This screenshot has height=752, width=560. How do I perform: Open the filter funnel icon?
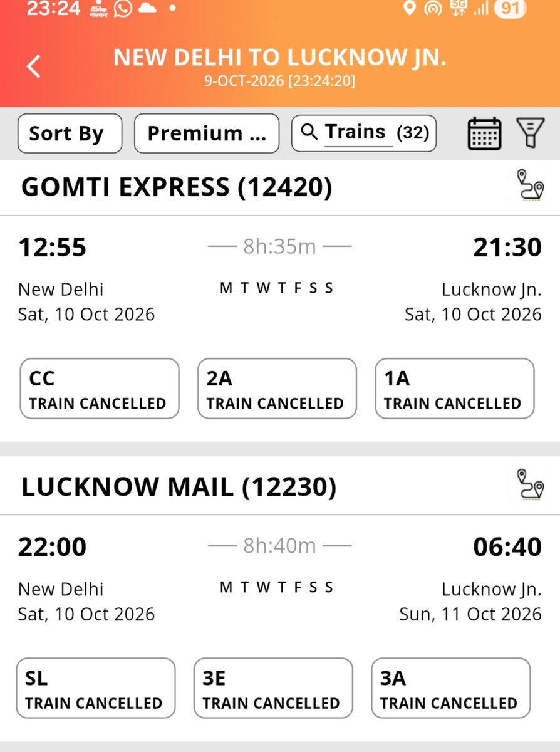pos(530,133)
